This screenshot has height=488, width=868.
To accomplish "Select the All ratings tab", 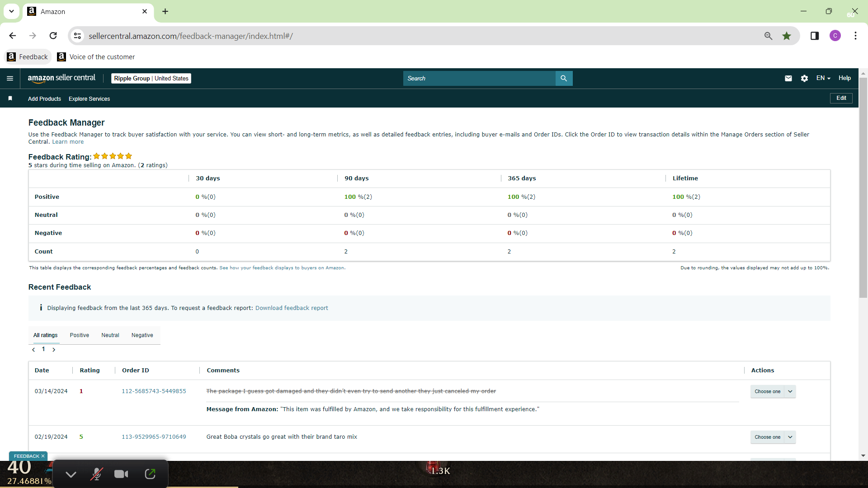I will 46,335.
